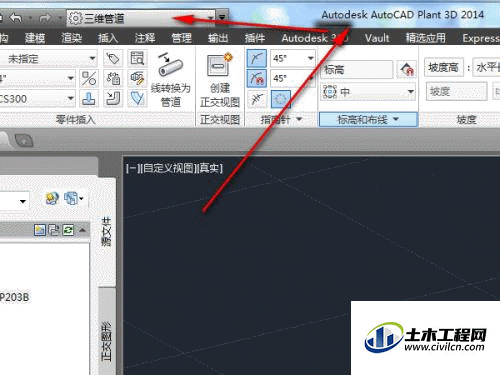Click the compass tick marks icon
The image size is (500, 375).
[257, 99]
